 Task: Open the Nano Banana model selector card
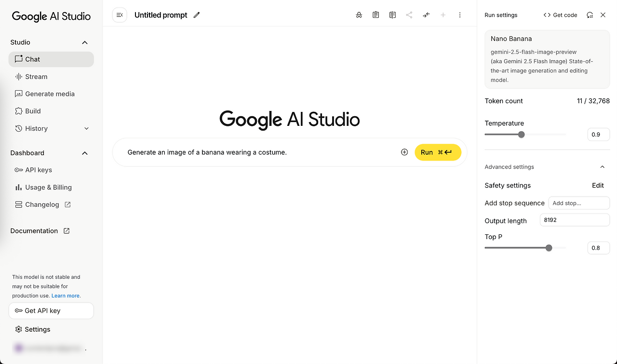[x=547, y=59]
